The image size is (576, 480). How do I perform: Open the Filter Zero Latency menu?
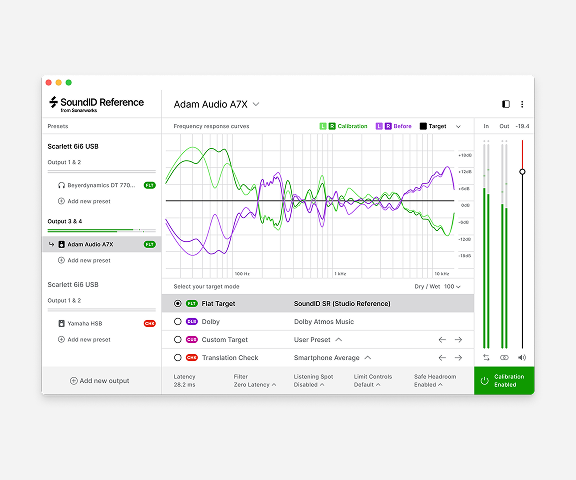coord(255,381)
